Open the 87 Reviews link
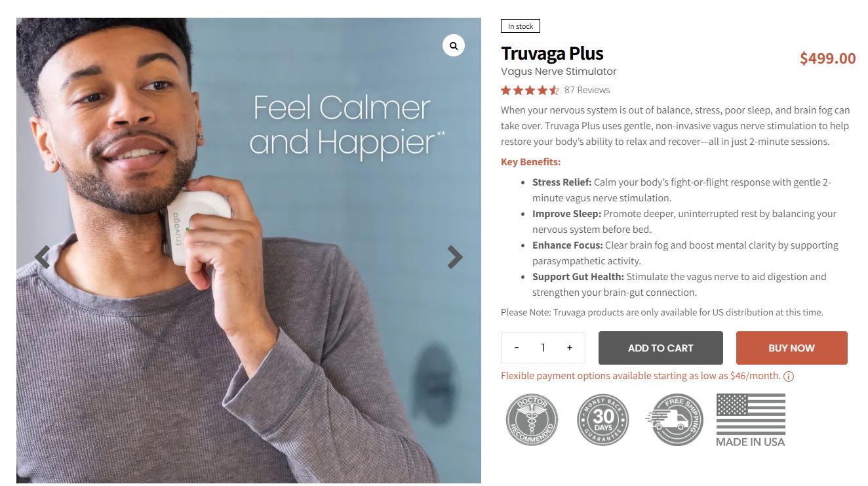This screenshot has width=868, height=486. tap(587, 91)
